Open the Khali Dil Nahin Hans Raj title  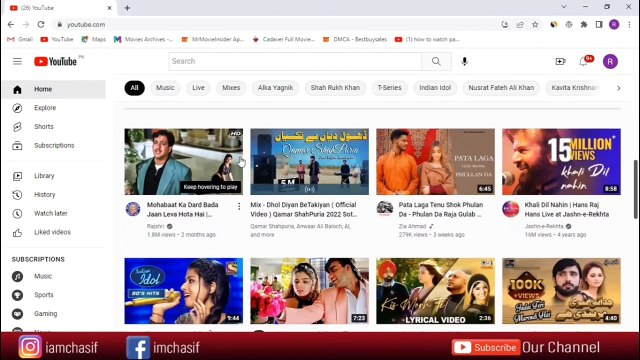567,209
